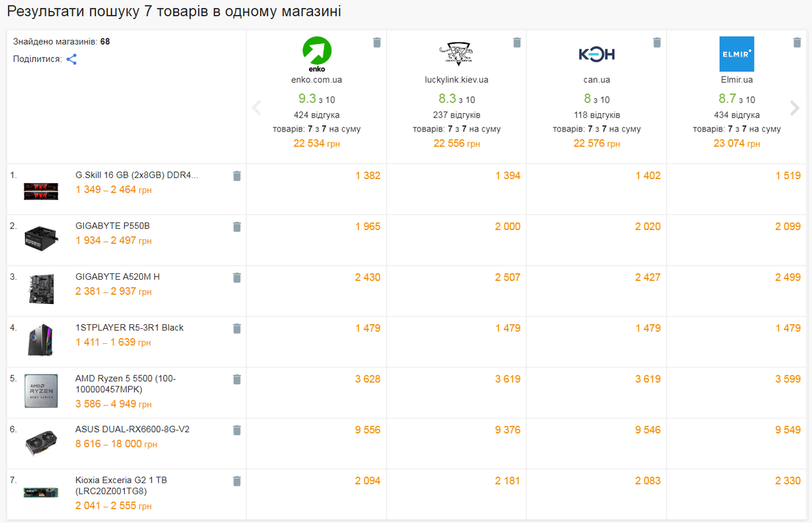Show previous stores with left arrow
Screen dimensions: 812x523
click(x=257, y=108)
